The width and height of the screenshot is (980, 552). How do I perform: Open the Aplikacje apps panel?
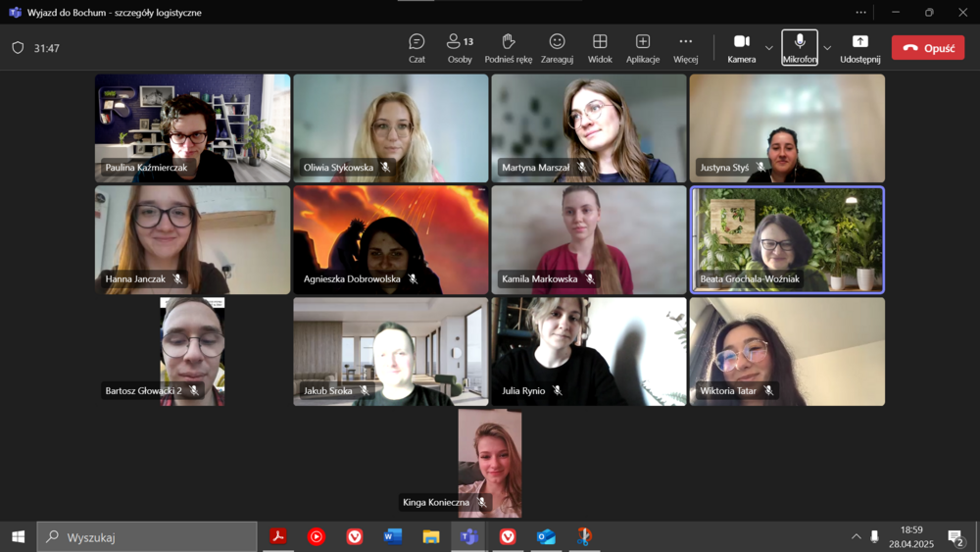coord(643,47)
